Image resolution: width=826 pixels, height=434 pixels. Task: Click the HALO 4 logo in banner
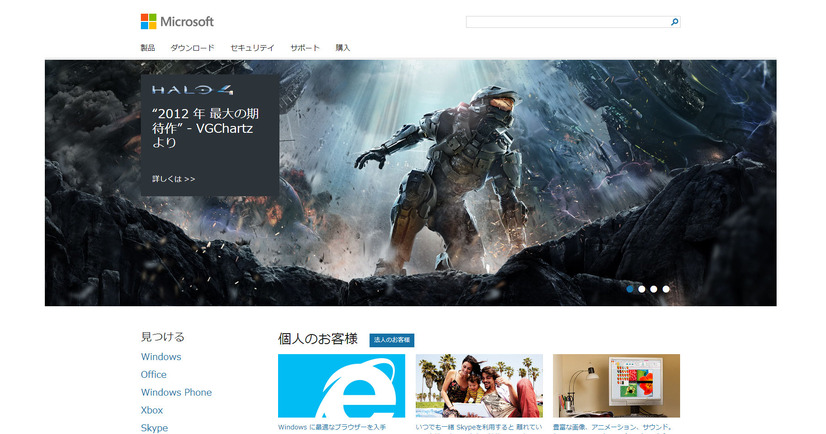[192, 90]
